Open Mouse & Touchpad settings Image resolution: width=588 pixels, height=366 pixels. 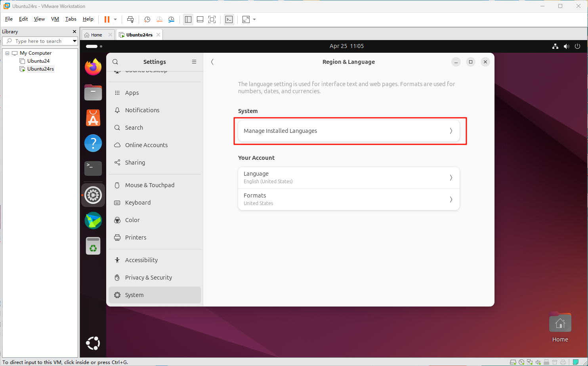[x=155, y=185]
